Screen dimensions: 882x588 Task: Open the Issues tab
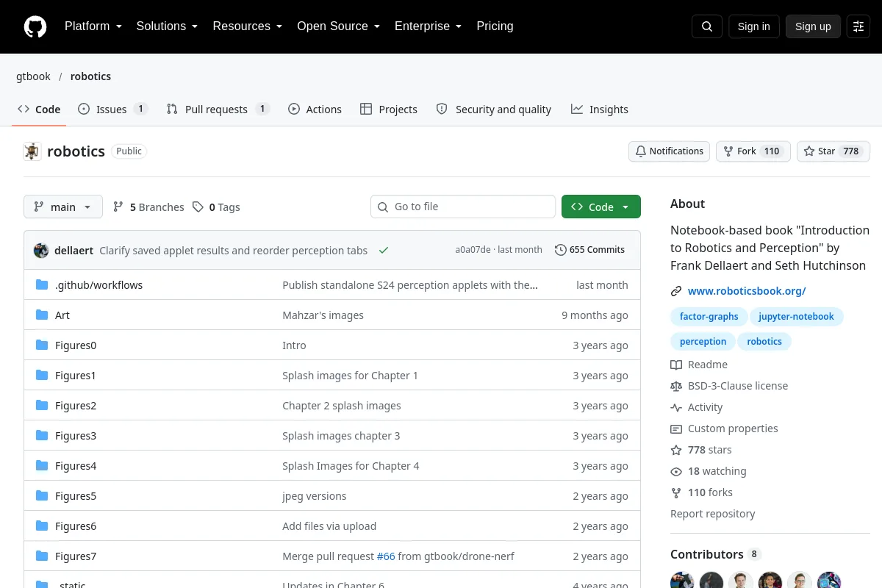point(113,110)
